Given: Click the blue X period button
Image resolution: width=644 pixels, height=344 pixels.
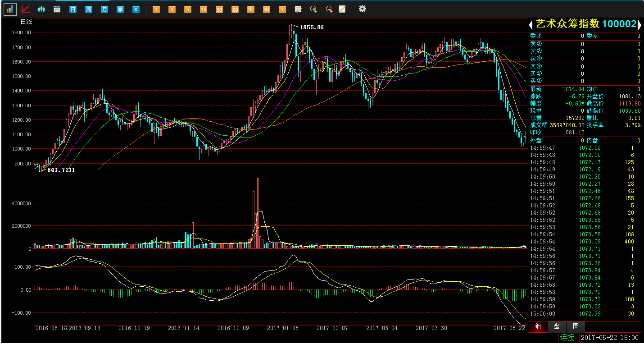Looking at the screenshot, I should point(136,9).
